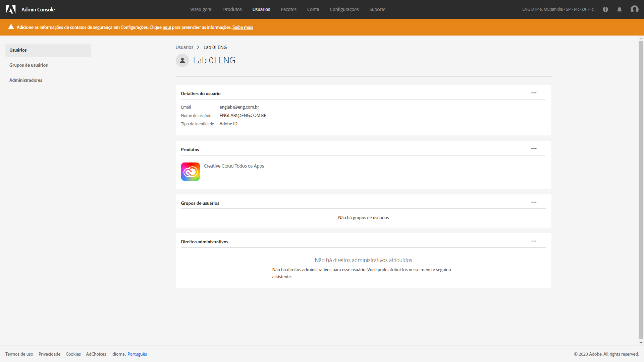Click the Adobe logo icon
The width and height of the screenshot is (644, 362).
click(x=11, y=9)
